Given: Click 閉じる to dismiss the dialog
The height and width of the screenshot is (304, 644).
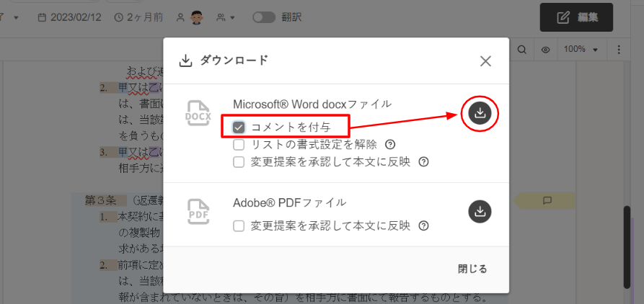Looking at the screenshot, I should tap(472, 269).
